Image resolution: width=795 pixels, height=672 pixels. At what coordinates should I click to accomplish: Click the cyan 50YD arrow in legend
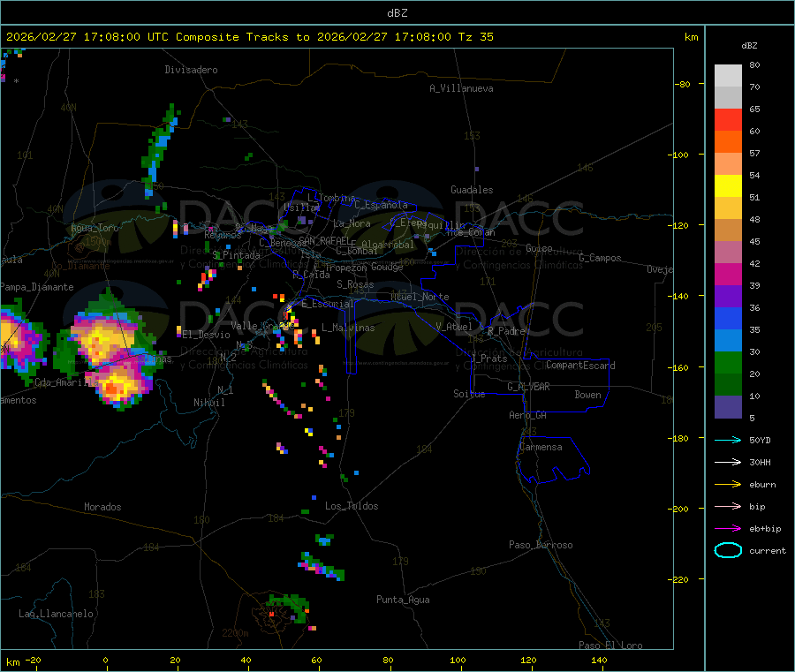point(728,440)
